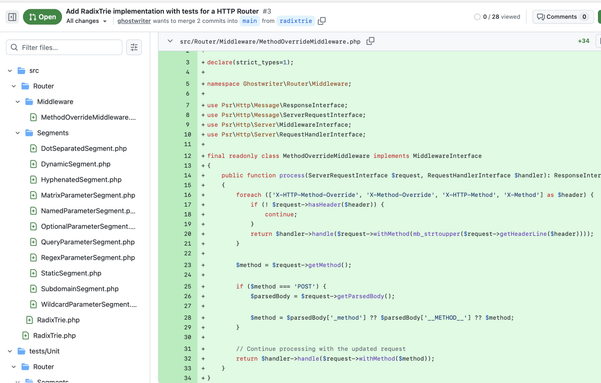The width and height of the screenshot is (601, 383).
Task: Click the '$method = $request->getMethod();' line
Action: [x=294, y=265]
